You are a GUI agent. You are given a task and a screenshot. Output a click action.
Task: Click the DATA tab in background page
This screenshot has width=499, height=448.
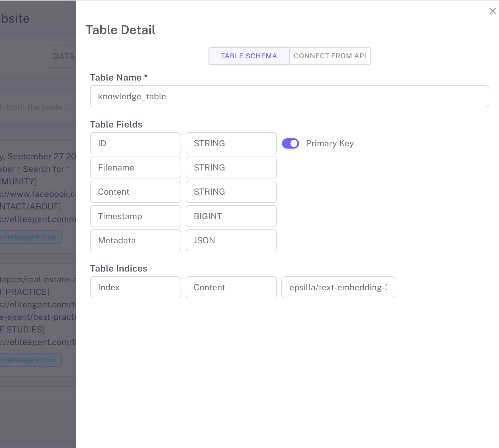tap(63, 56)
